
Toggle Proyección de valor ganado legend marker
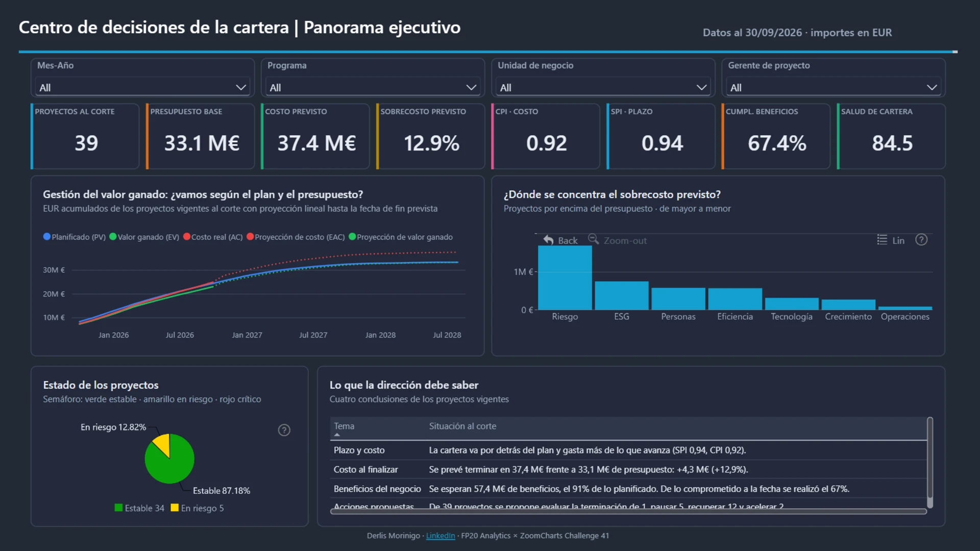coord(352,237)
